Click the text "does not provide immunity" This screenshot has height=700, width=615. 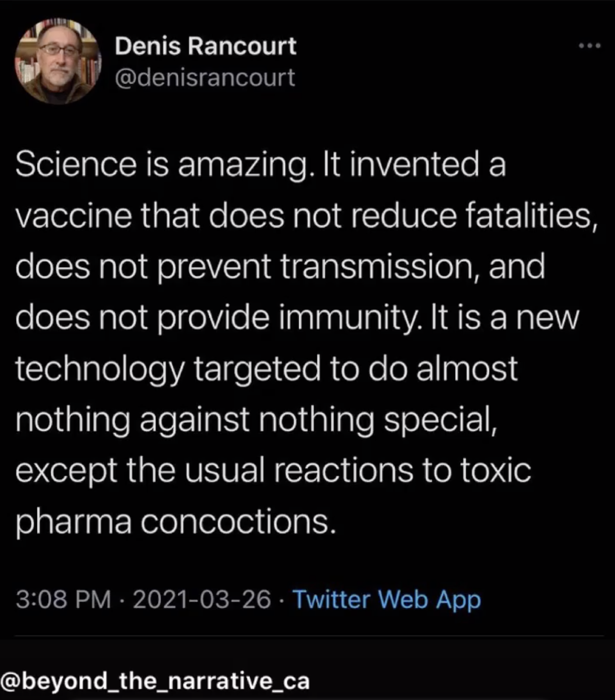217,318
